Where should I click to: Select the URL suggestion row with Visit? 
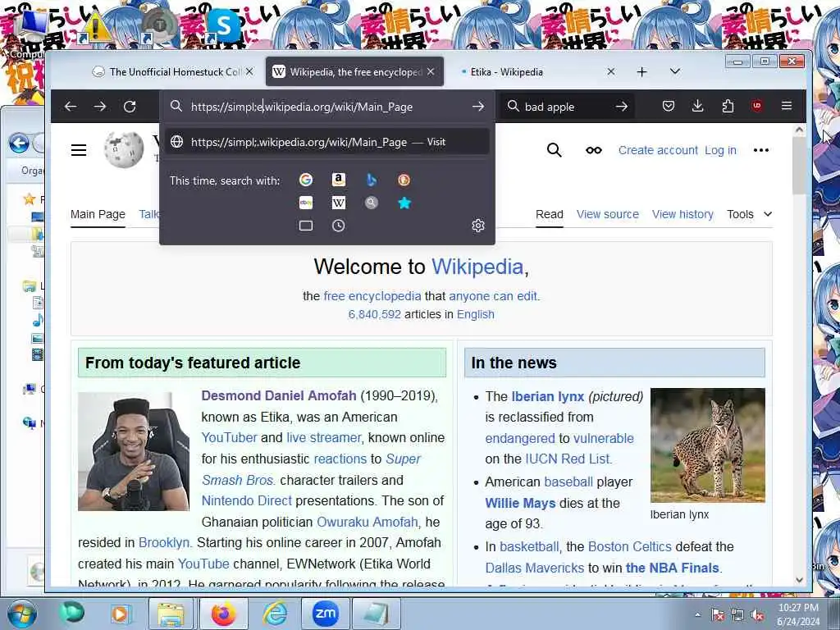pos(326,142)
